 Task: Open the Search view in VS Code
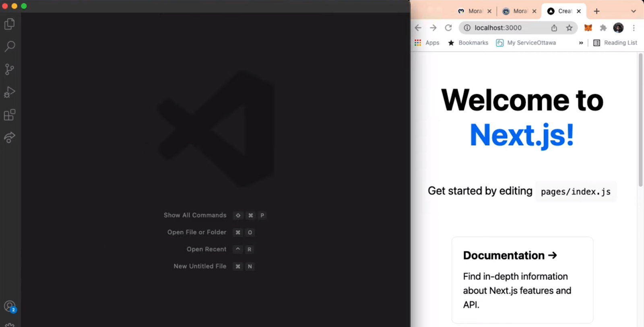coord(10,46)
